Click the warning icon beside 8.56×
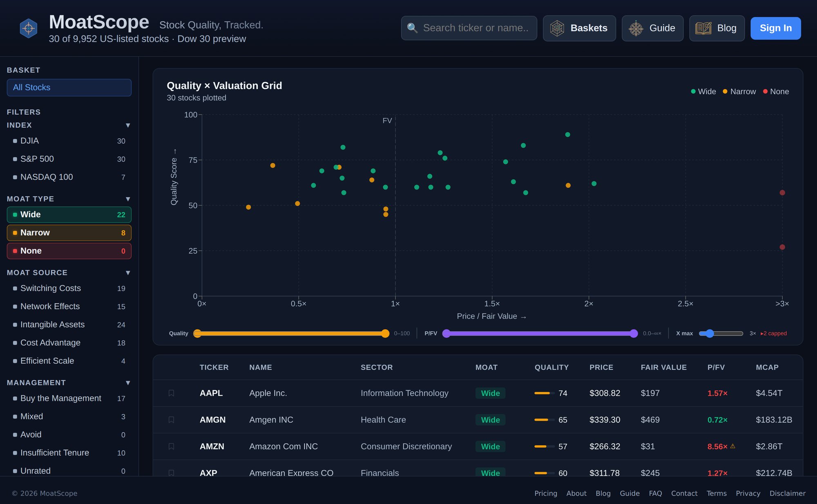The width and height of the screenshot is (817, 504). [732, 446]
